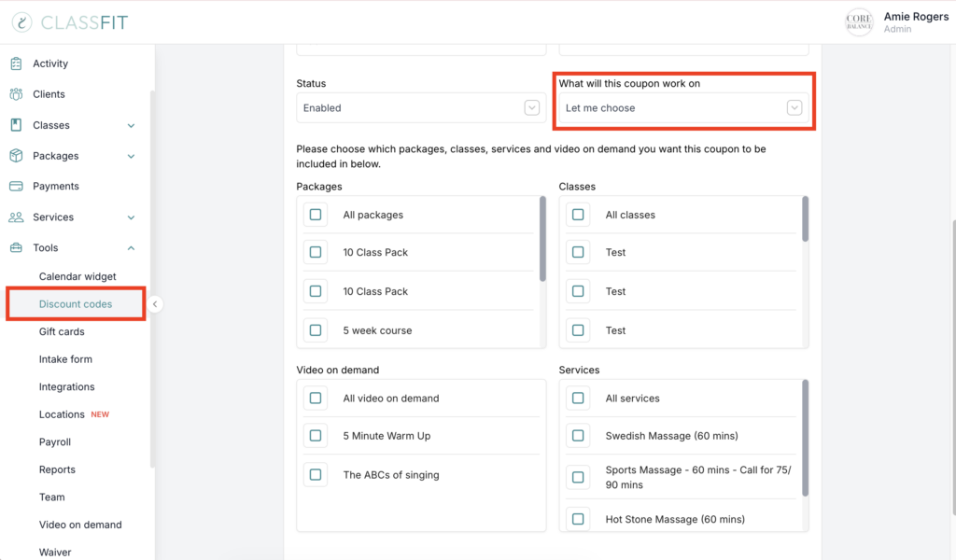Check the All video on demand checkbox
Image resolution: width=956 pixels, height=560 pixels.
pos(316,398)
